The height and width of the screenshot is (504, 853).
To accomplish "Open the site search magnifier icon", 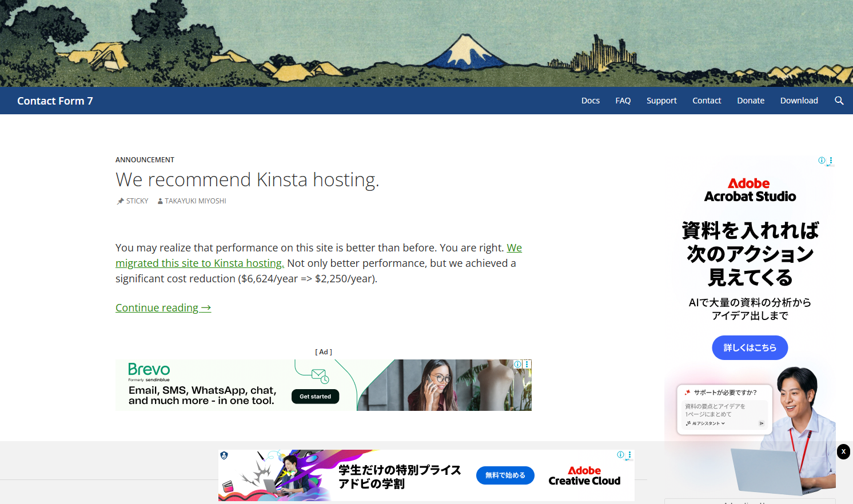I will [839, 101].
